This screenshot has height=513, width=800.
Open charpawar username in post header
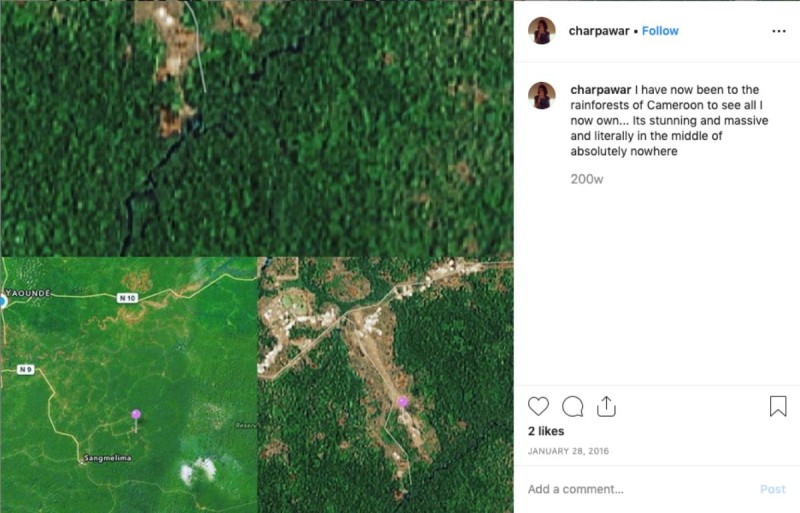tap(598, 31)
